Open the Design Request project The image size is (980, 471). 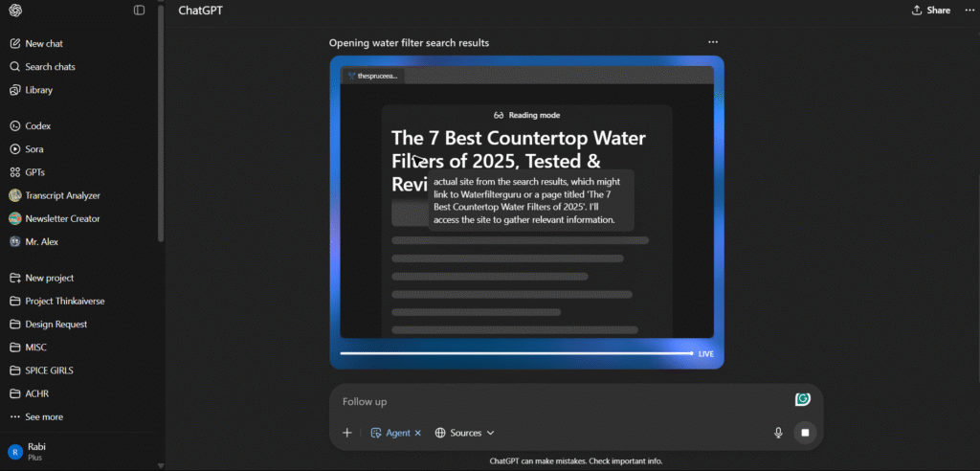56,325
